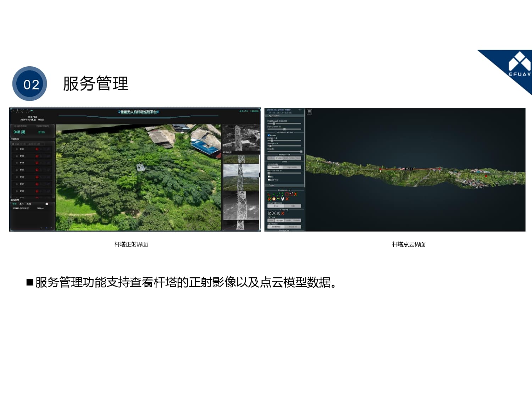
Task: Select the B126 tower row
Action: click(x=32, y=177)
